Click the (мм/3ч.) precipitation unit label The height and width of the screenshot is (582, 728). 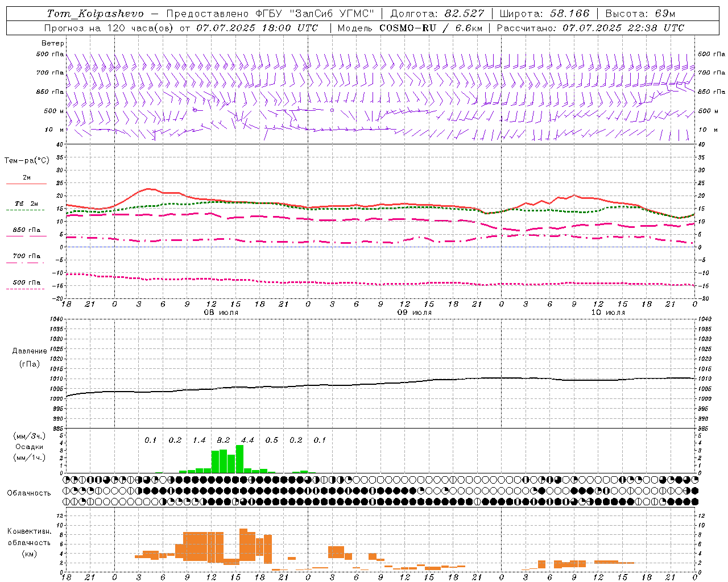(30, 436)
